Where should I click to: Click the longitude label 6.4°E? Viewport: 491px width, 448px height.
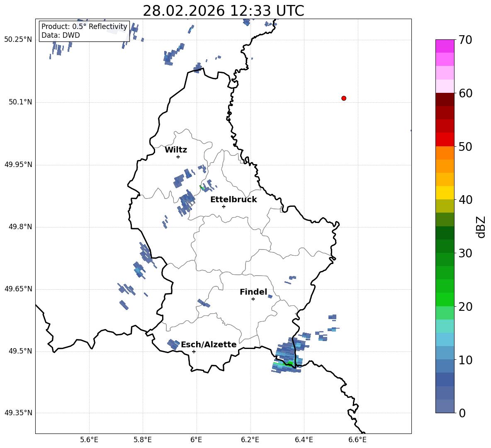(304, 440)
